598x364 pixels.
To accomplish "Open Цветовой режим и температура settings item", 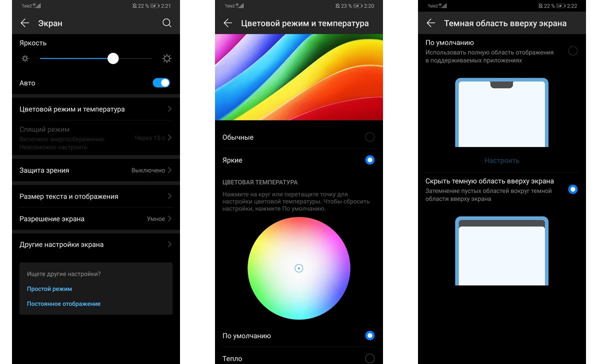I will [x=95, y=109].
